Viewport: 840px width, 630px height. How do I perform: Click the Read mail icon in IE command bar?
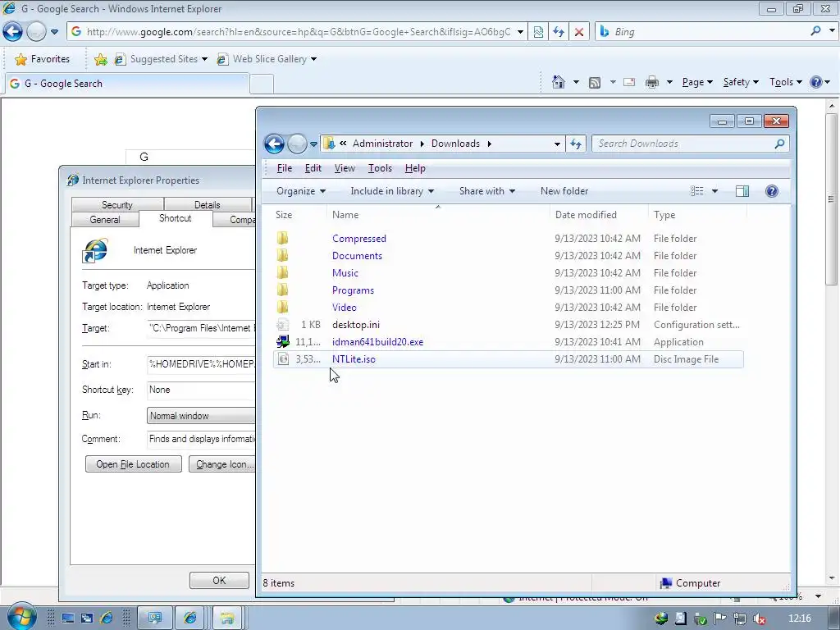click(629, 82)
